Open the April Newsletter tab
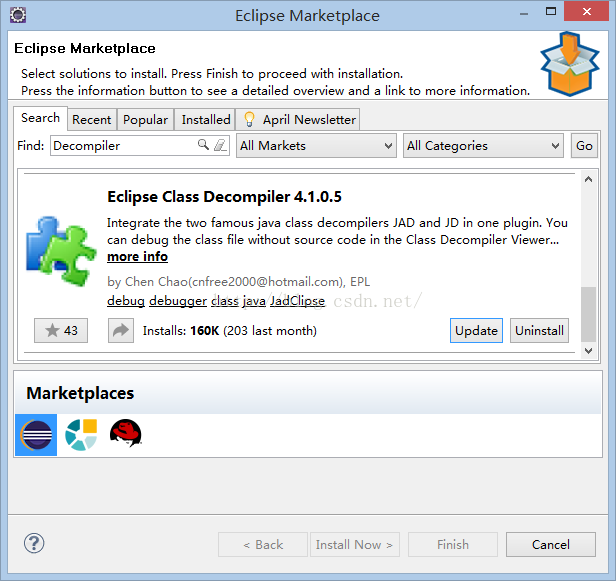Image resolution: width=616 pixels, height=581 pixels. 298,119
